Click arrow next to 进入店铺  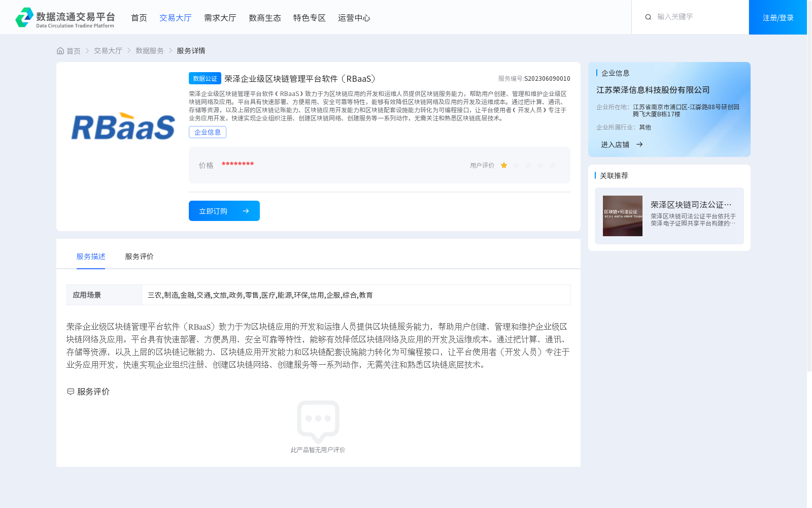tap(639, 144)
